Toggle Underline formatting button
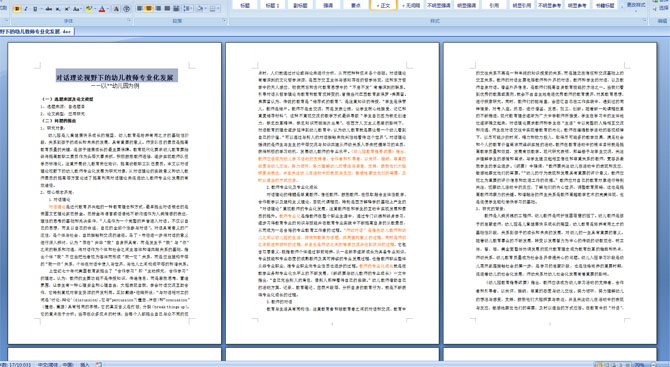 pos(35,9)
